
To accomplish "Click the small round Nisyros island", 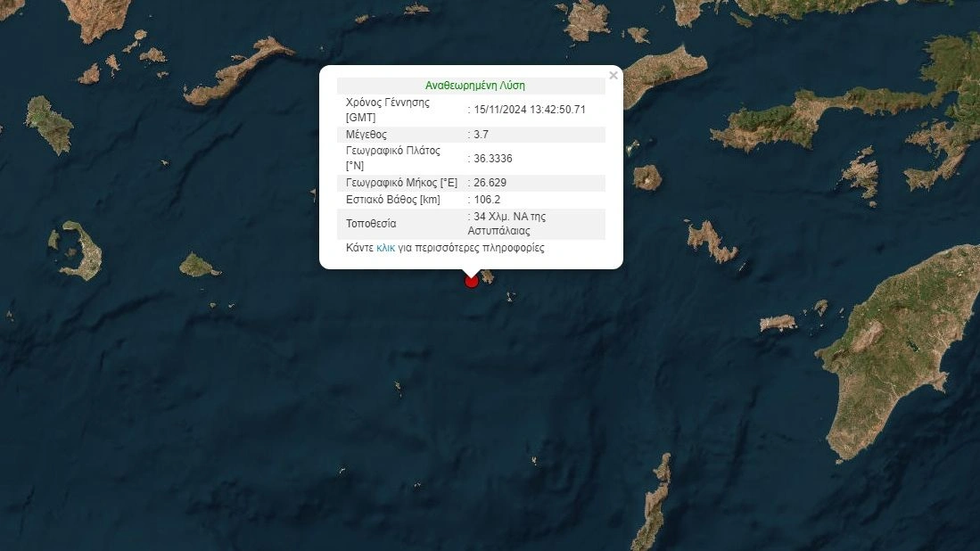I will point(647,177).
